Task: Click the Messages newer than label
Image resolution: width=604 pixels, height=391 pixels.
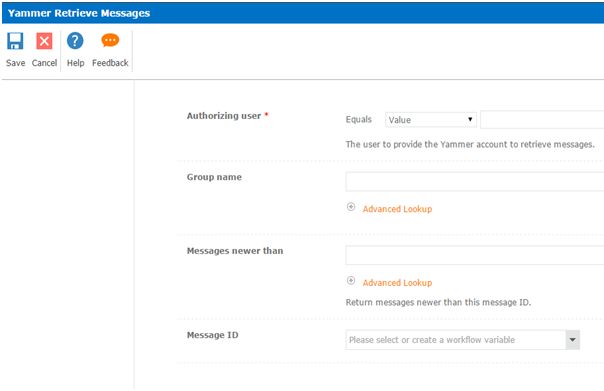Action: [x=235, y=251]
